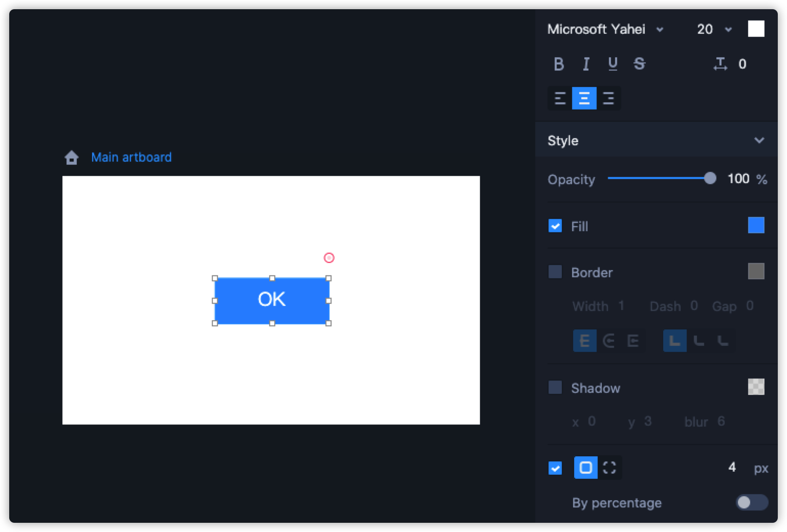
Task: Toggle bold text formatting
Action: point(559,64)
